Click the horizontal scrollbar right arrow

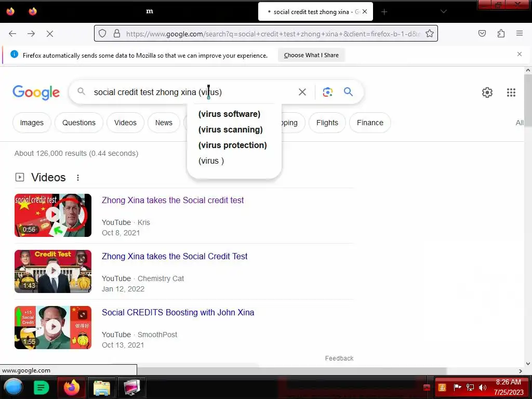(521, 371)
